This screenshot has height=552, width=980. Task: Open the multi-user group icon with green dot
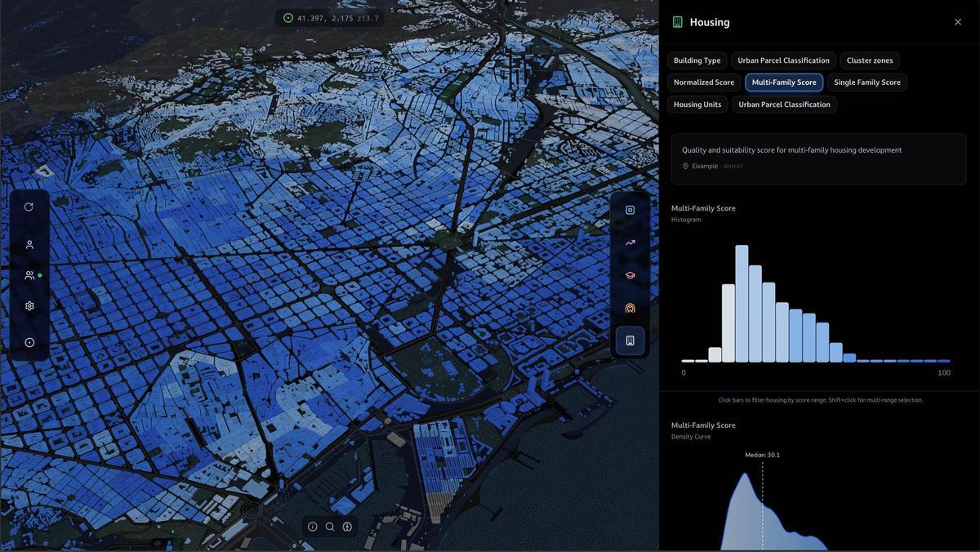click(x=29, y=275)
